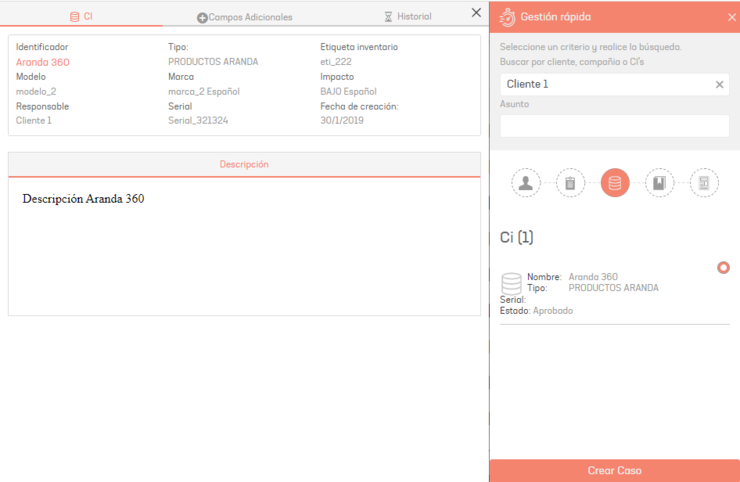Select the user step icon
740x482 pixels.
tap(526, 183)
